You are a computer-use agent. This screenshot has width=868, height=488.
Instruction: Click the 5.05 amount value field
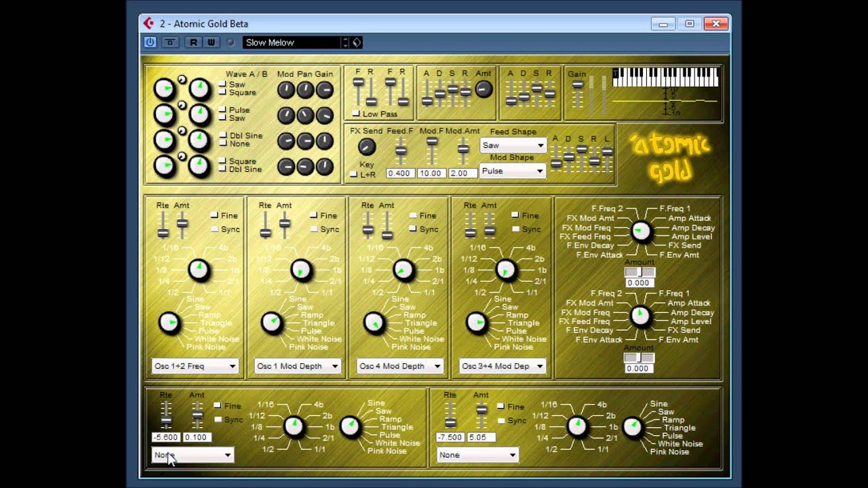coord(481,437)
